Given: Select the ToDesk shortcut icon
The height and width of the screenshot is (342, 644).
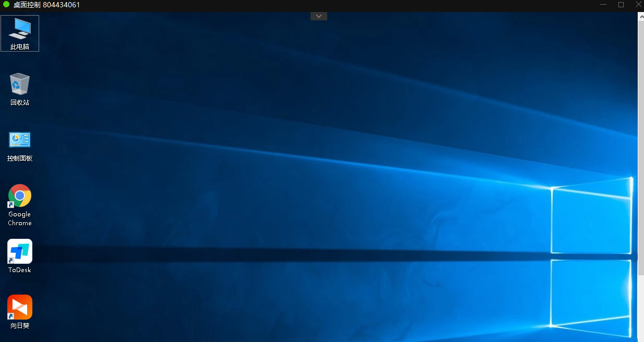Looking at the screenshot, I should (x=20, y=252).
